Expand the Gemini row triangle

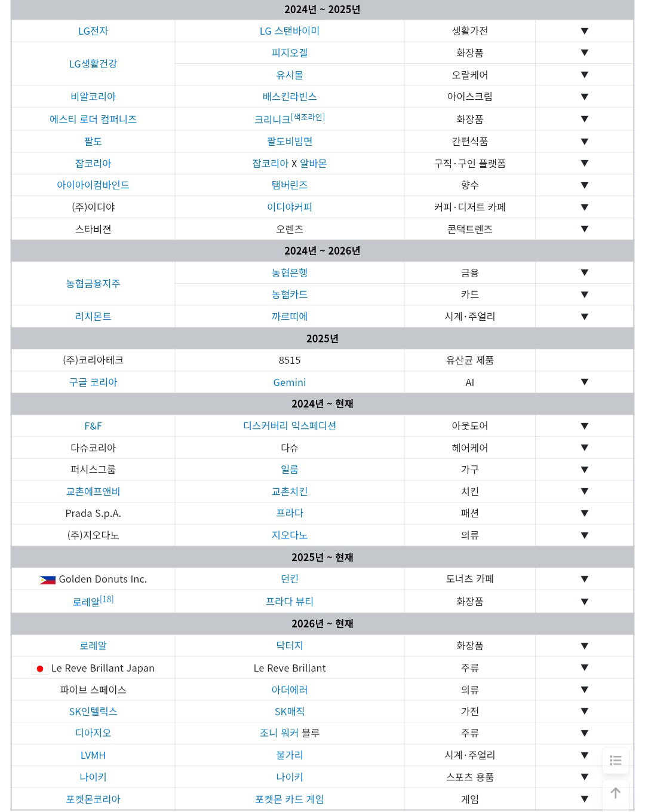pos(585,382)
